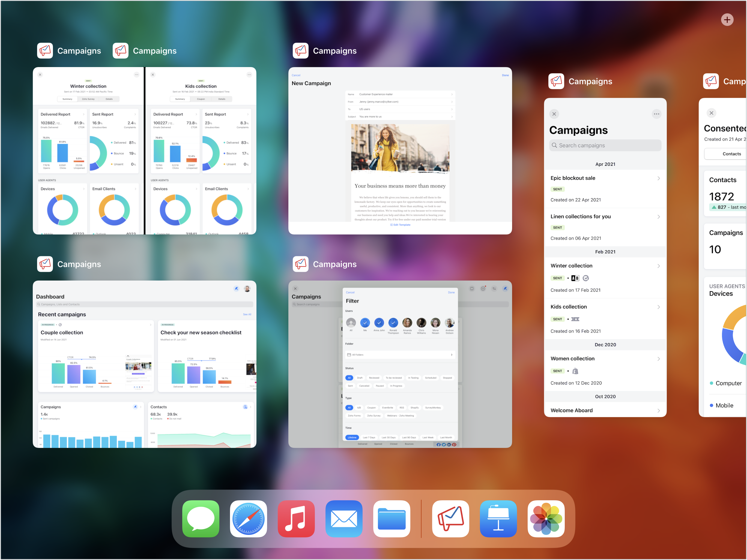Tap Edit Template in the New Campaign window
This screenshot has height=560, width=747.
400,225
